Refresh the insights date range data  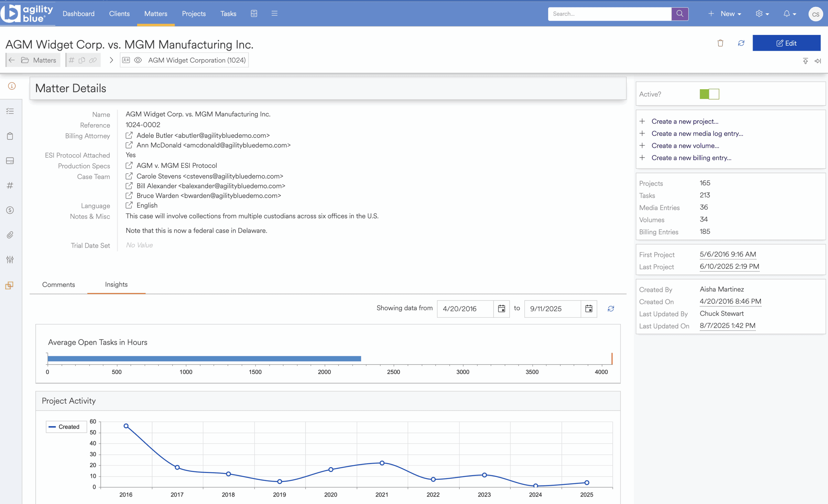[x=611, y=309]
